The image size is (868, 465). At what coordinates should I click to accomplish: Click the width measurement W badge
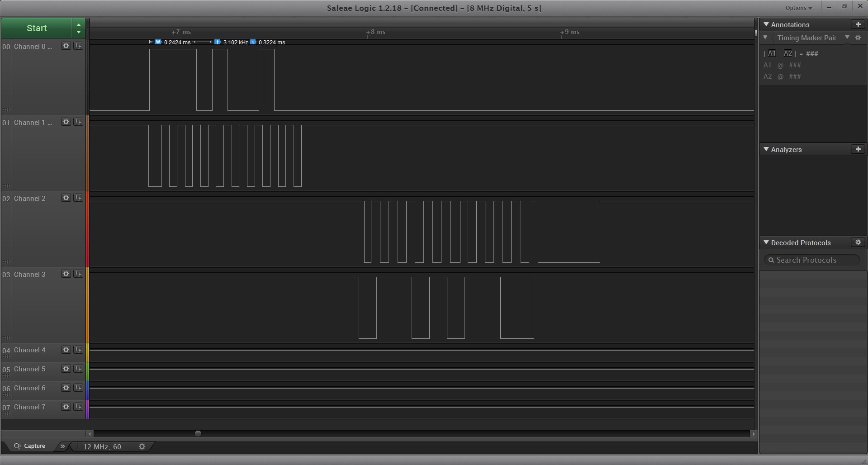click(x=158, y=42)
